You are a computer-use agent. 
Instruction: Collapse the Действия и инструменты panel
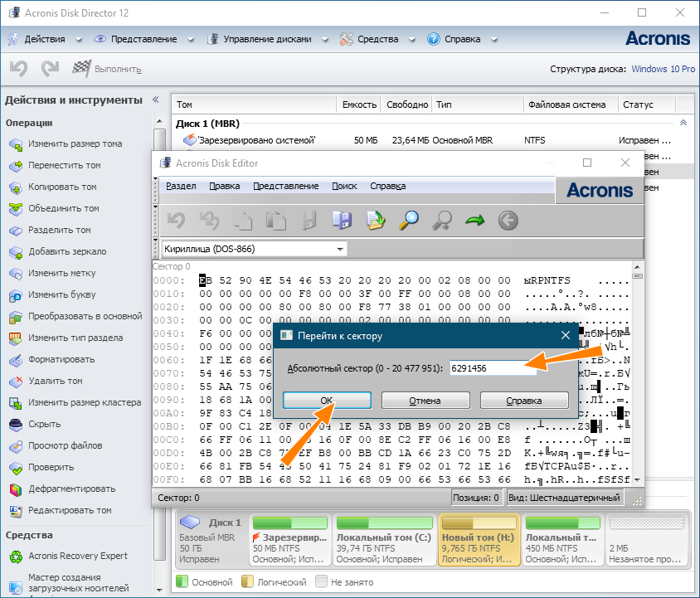tap(155, 100)
